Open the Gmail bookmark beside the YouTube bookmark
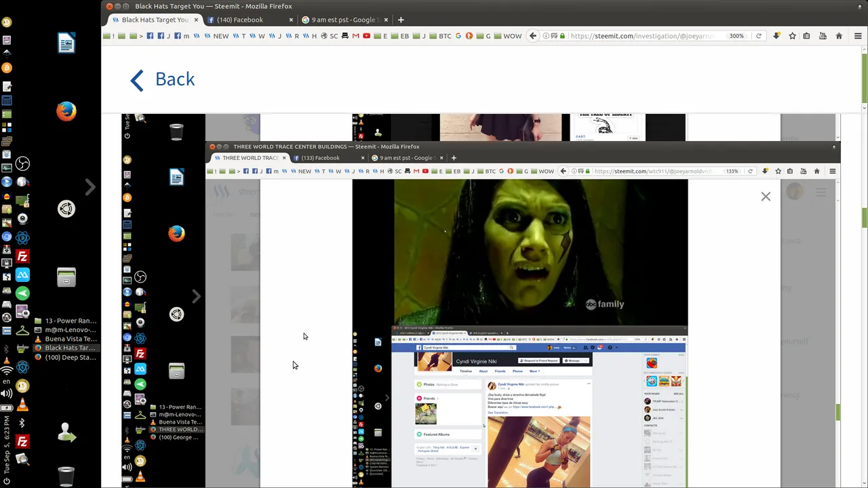Image resolution: width=868 pixels, height=488 pixels. (x=355, y=36)
